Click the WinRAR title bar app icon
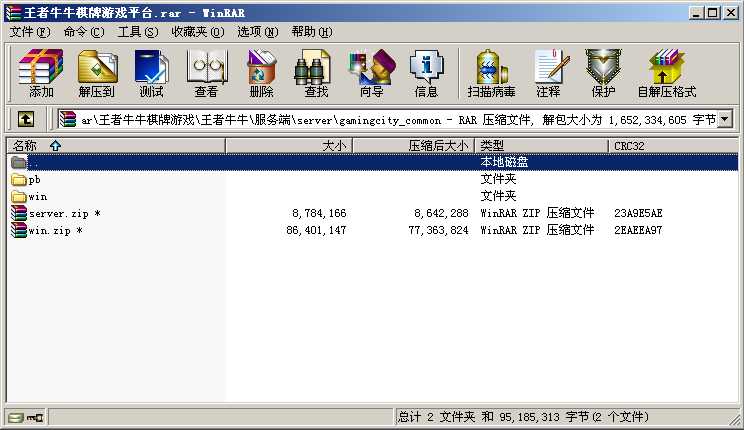744x430 pixels. 13,12
